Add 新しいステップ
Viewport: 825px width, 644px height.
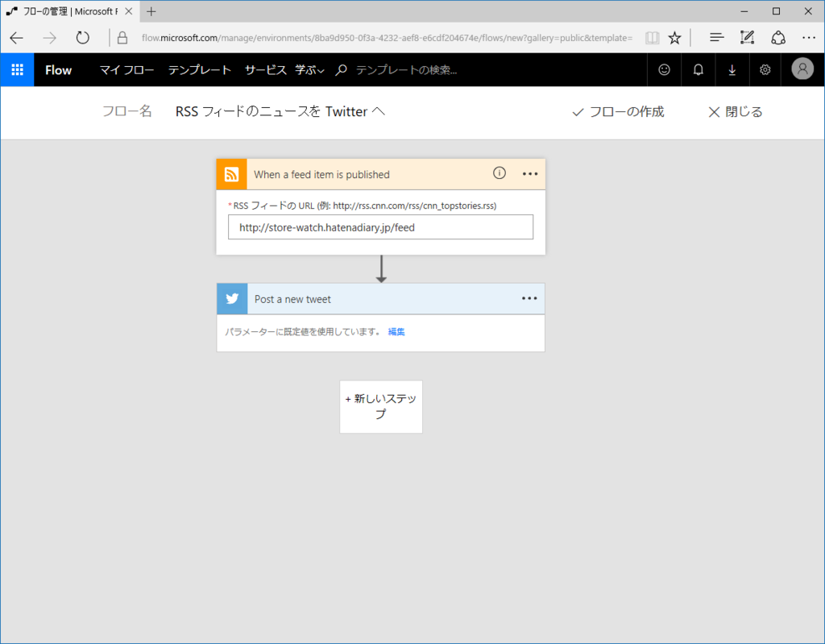point(381,406)
